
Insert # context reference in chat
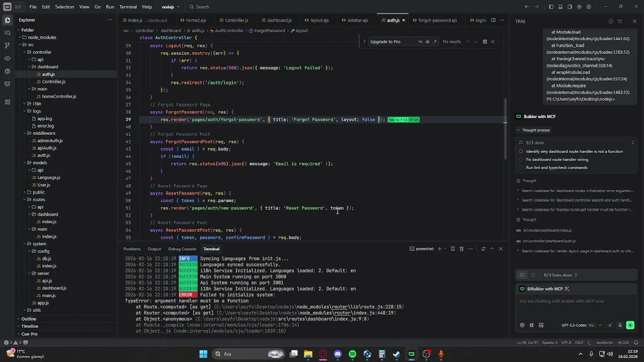tap(531, 325)
